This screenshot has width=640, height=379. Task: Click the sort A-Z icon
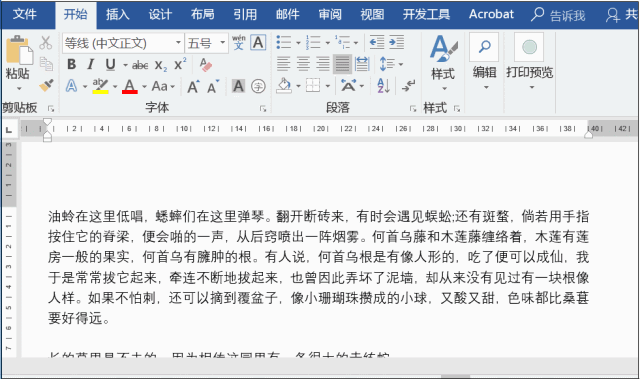383,86
